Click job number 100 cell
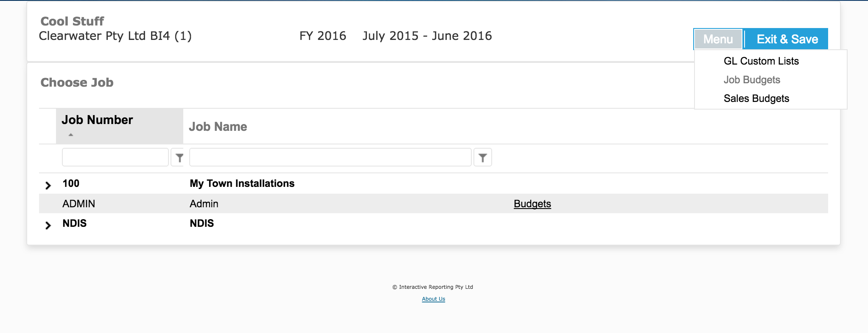Screen dimensions: 868x333 (71, 183)
